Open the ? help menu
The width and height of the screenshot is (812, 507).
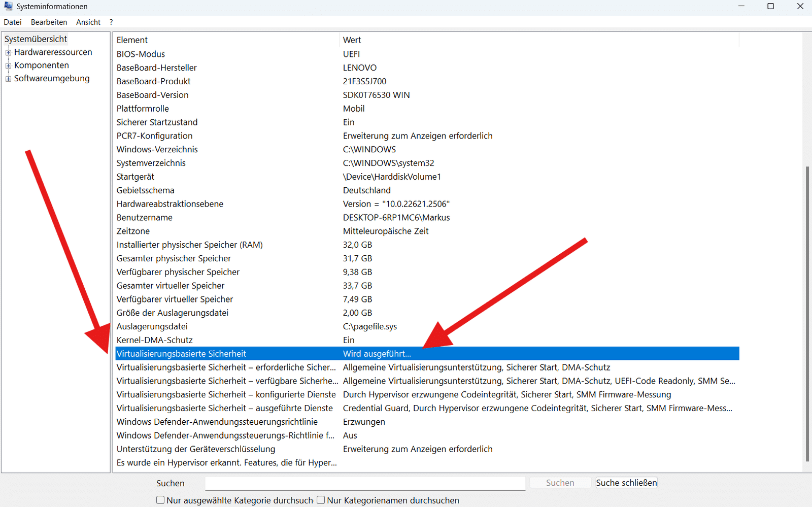111,22
